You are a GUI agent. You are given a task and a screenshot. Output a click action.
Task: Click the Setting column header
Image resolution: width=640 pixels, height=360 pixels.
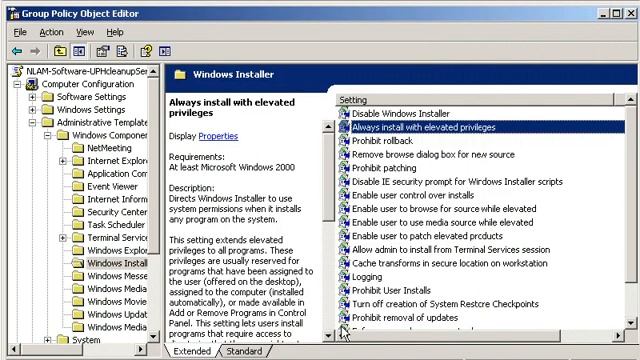pyautogui.click(x=475, y=100)
